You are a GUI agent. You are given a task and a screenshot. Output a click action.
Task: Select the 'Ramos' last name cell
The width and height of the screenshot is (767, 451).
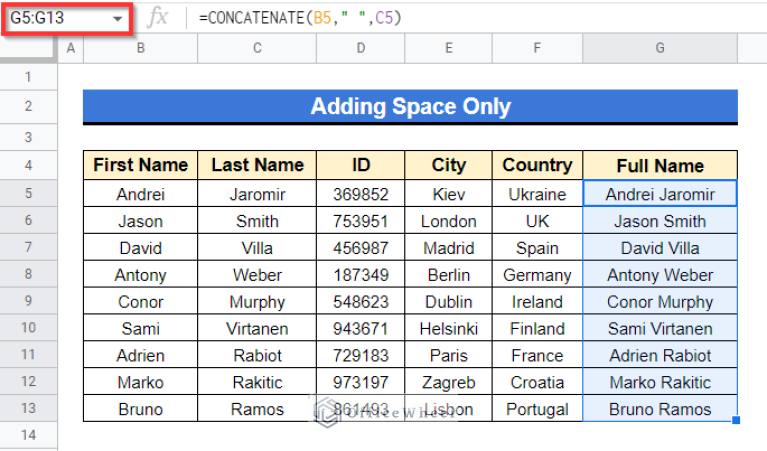pos(257,409)
